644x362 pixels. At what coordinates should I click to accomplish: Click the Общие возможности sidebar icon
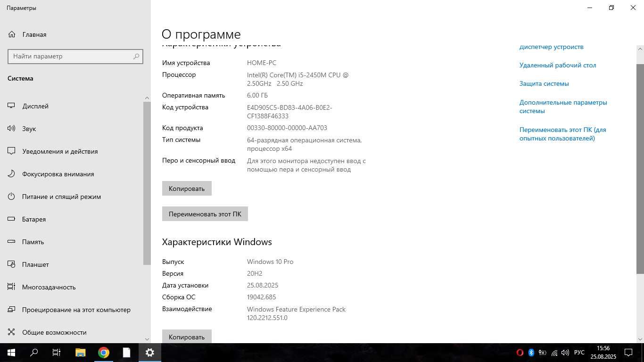pos(12,332)
